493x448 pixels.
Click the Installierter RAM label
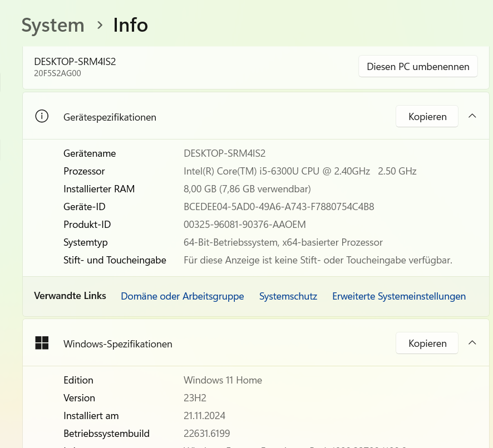(x=99, y=189)
